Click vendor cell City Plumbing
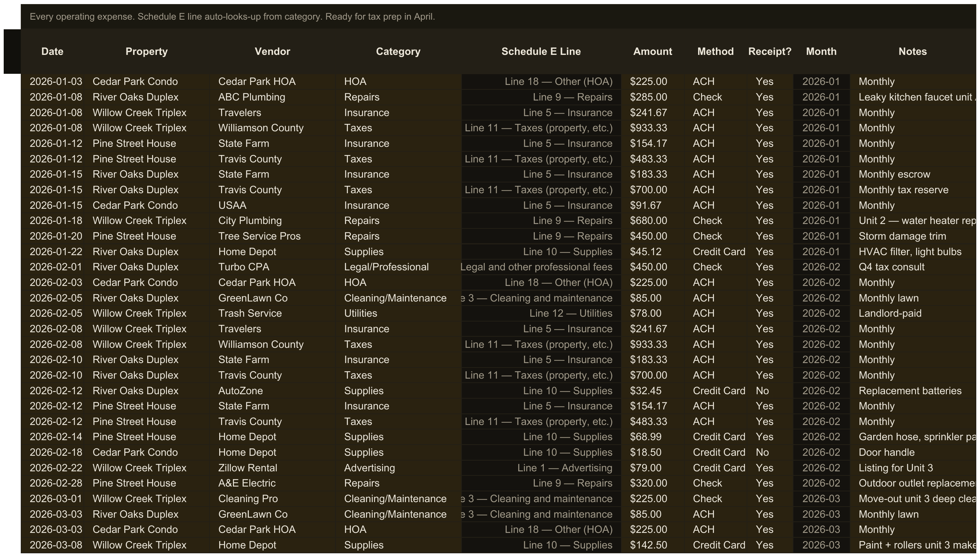The image size is (980, 557). 273,221
